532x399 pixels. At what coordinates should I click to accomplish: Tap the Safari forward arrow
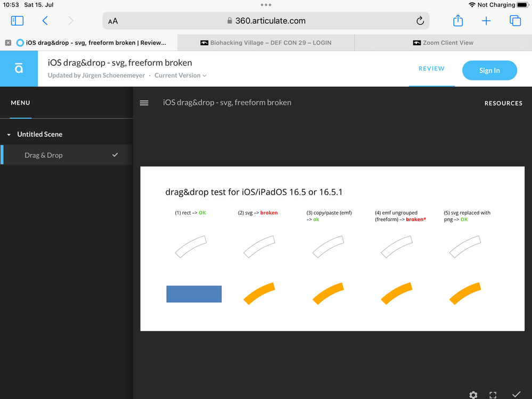click(71, 21)
